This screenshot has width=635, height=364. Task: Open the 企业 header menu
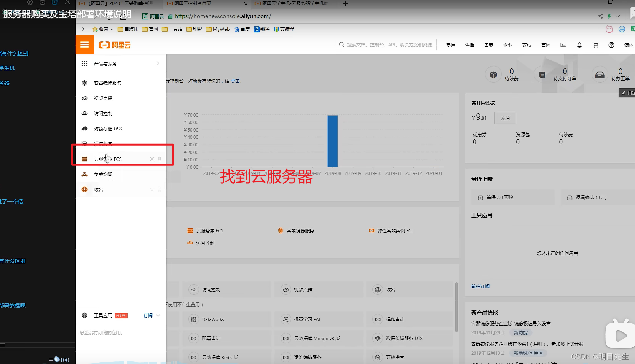click(x=508, y=45)
